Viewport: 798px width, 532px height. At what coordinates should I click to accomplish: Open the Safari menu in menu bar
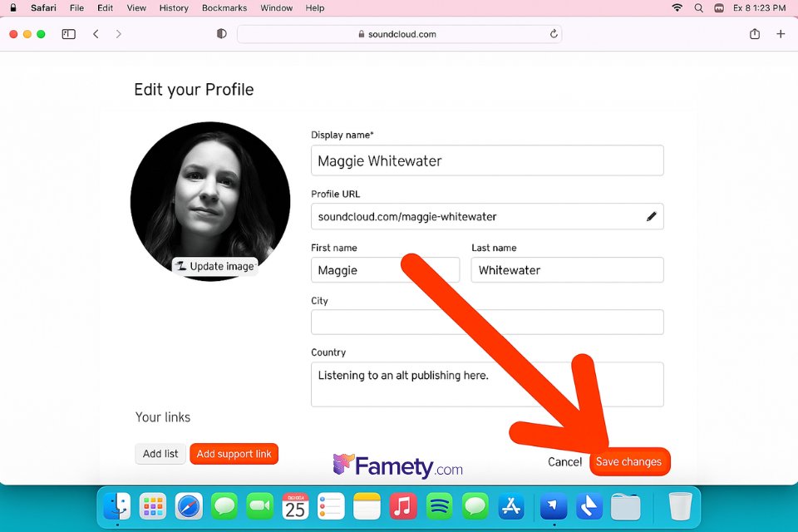pos(43,7)
